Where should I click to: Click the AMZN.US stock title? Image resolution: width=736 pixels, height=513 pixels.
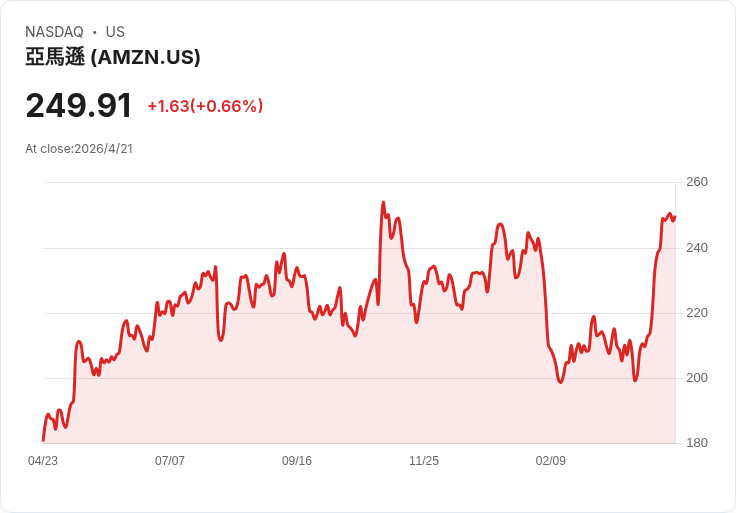[113, 57]
